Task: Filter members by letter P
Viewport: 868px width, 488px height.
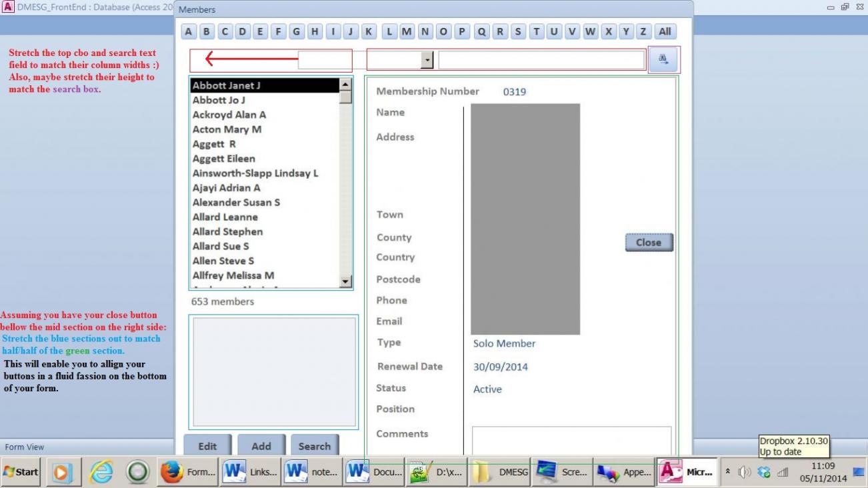Action: [x=461, y=31]
